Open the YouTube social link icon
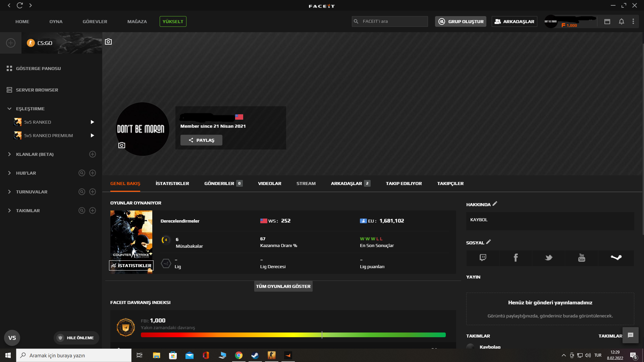 point(582,258)
